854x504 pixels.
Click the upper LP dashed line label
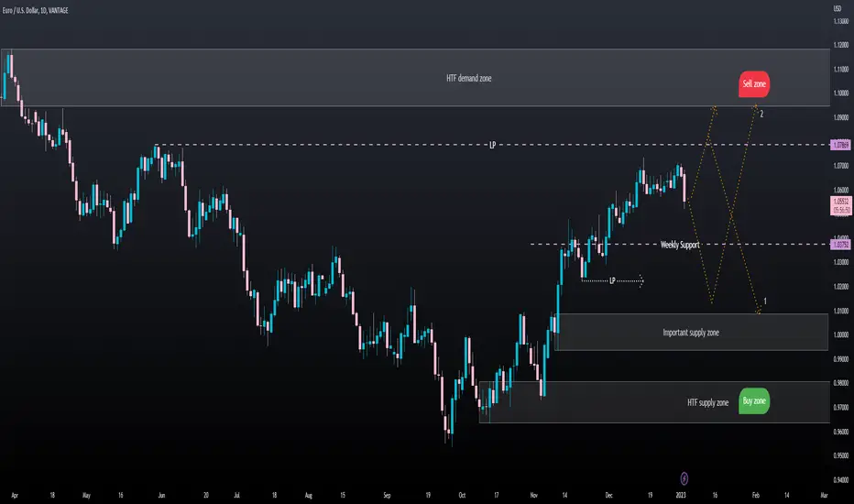pos(492,145)
